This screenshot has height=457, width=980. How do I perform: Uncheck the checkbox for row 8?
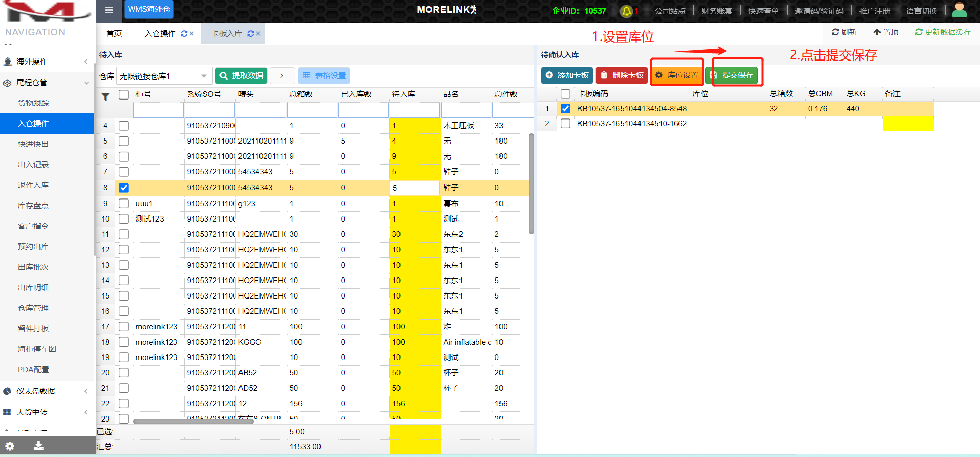point(124,188)
